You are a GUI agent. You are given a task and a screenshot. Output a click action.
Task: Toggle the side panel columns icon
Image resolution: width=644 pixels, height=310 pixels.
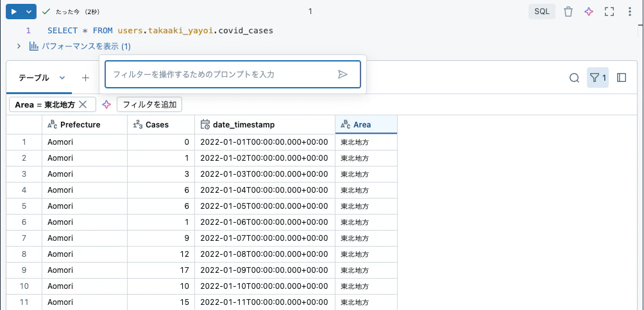[x=622, y=77]
